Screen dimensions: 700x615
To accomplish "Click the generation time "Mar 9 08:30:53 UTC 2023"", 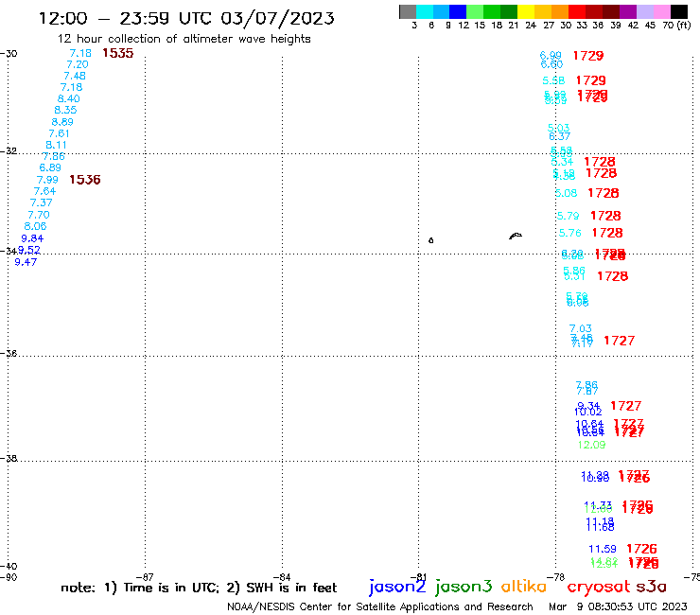I will pos(618,606).
